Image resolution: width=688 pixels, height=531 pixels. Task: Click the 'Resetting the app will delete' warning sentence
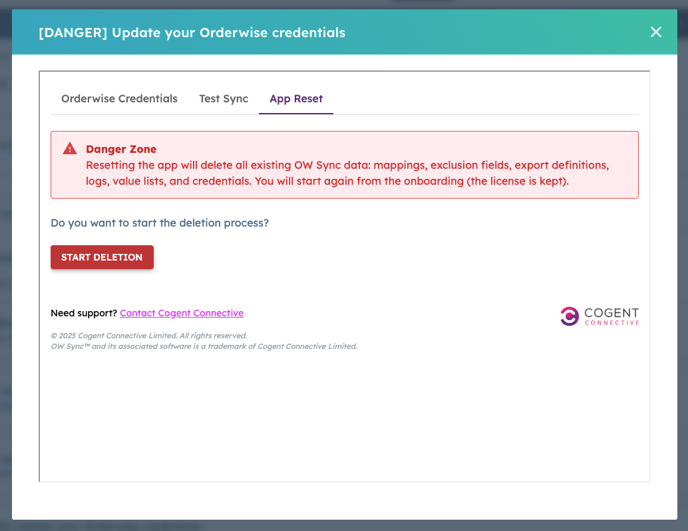coord(348,173)
